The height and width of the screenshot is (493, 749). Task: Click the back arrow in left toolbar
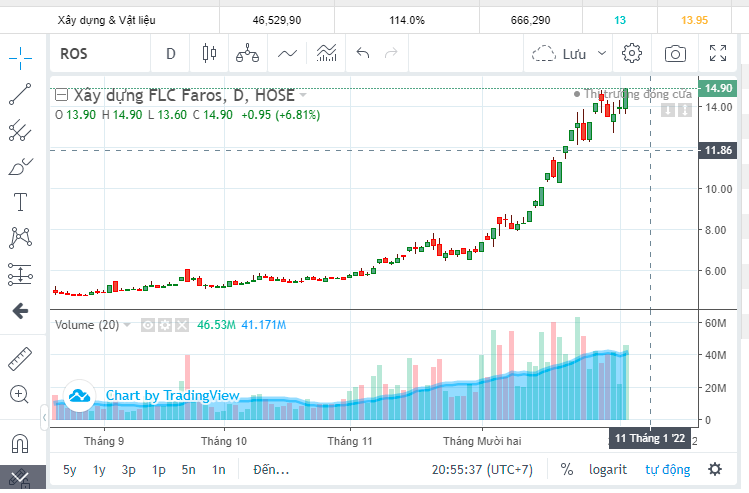coord(20,311)
